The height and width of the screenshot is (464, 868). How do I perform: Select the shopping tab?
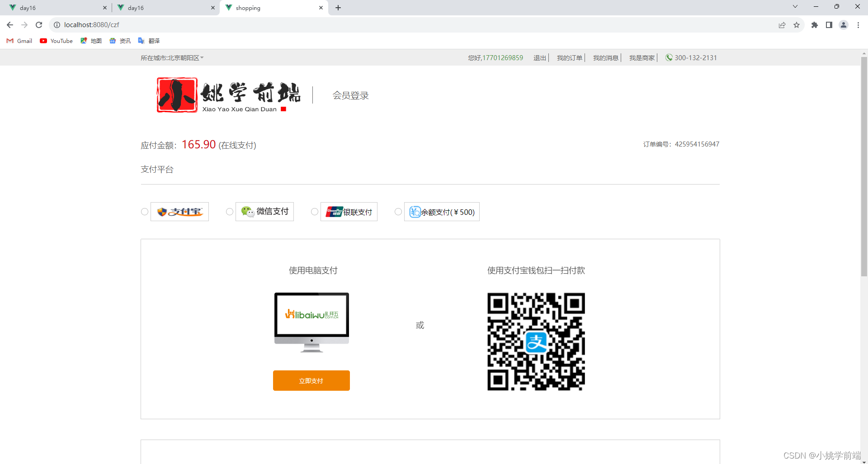[274, 8]
